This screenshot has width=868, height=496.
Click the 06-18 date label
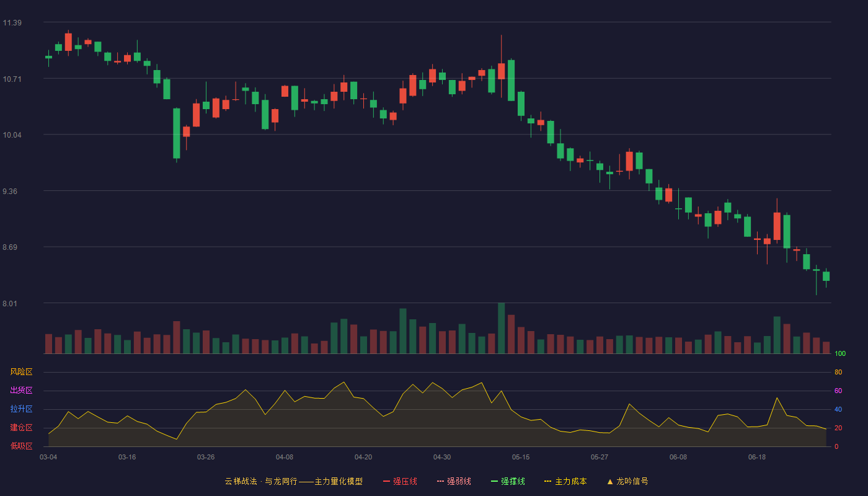(757, 457)
